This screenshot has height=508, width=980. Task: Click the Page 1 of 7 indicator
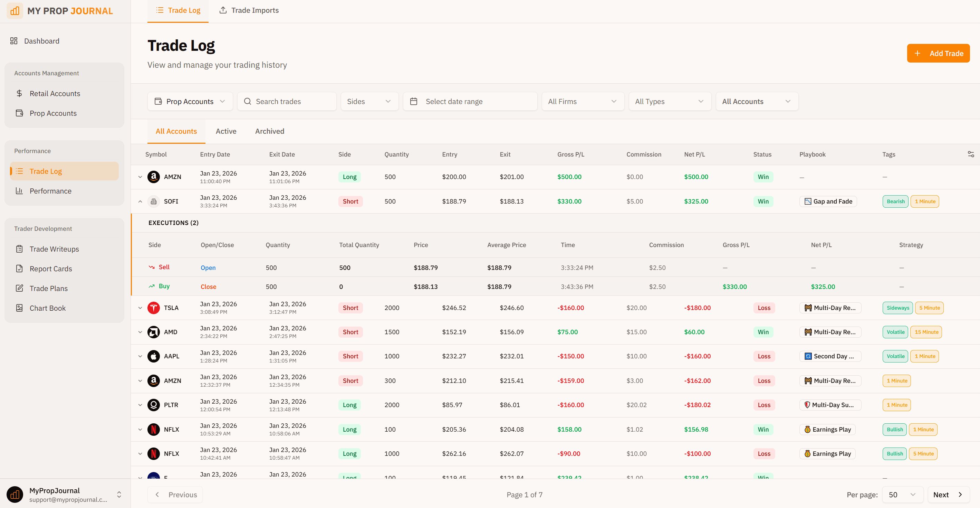coord(524,494)
